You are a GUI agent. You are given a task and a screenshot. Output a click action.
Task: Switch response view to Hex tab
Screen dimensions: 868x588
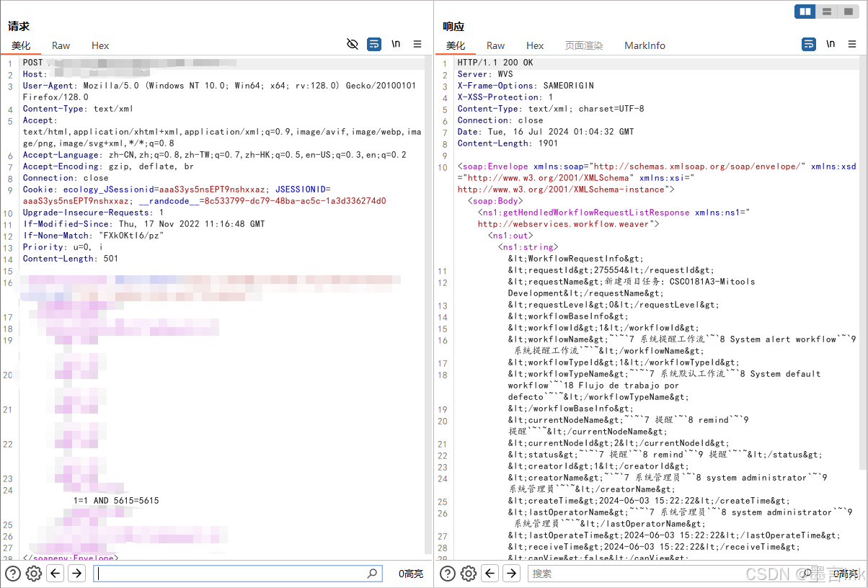coord(535,45)
